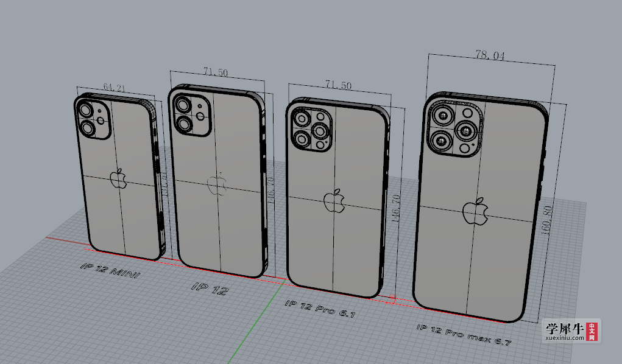Click the Apple logo on the IP 12 Pro 6.1
622x364 pixels.
(334, 201)
